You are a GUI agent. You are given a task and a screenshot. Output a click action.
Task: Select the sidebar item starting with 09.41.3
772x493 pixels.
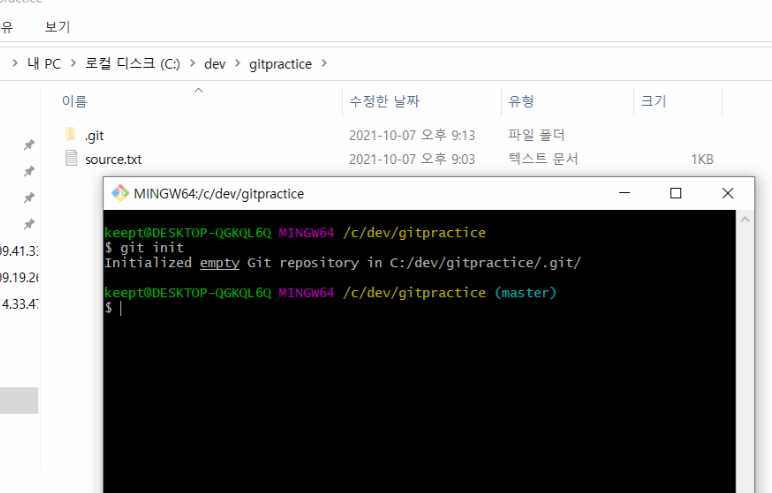pyautogui.click(x=19, y=251)
